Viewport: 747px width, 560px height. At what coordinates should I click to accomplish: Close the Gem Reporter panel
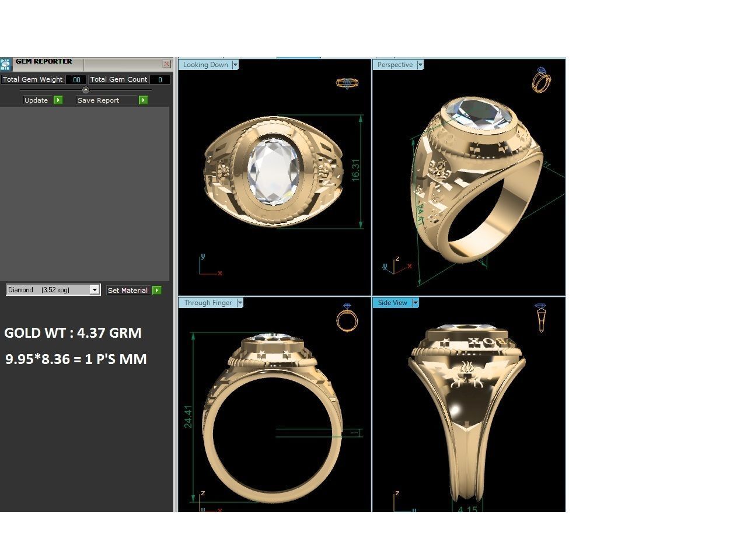pos(166,64)
